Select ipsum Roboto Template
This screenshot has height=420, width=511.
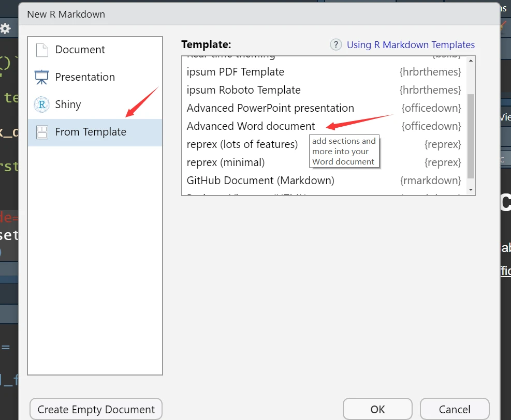(243, 90)
